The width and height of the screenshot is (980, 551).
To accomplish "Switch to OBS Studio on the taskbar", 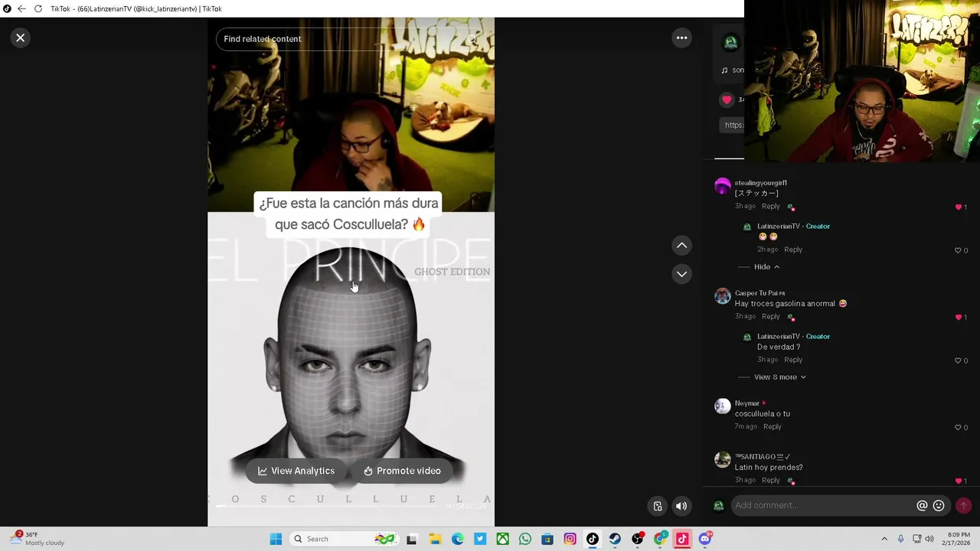I will click(x=638, y=539).
